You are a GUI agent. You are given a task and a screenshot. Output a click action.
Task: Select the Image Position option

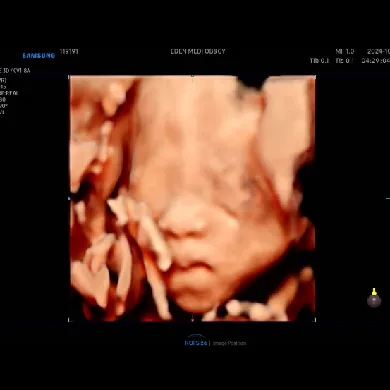[x=229, y=343]
